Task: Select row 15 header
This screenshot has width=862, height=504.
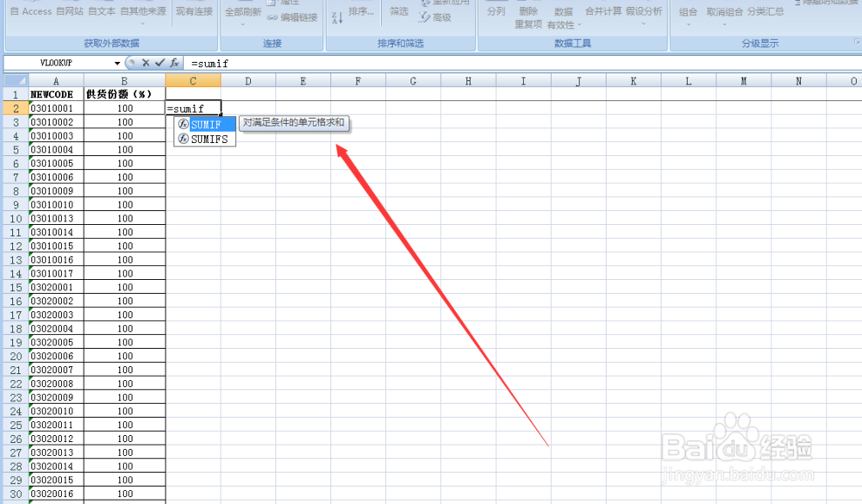Action: (16, 288)
